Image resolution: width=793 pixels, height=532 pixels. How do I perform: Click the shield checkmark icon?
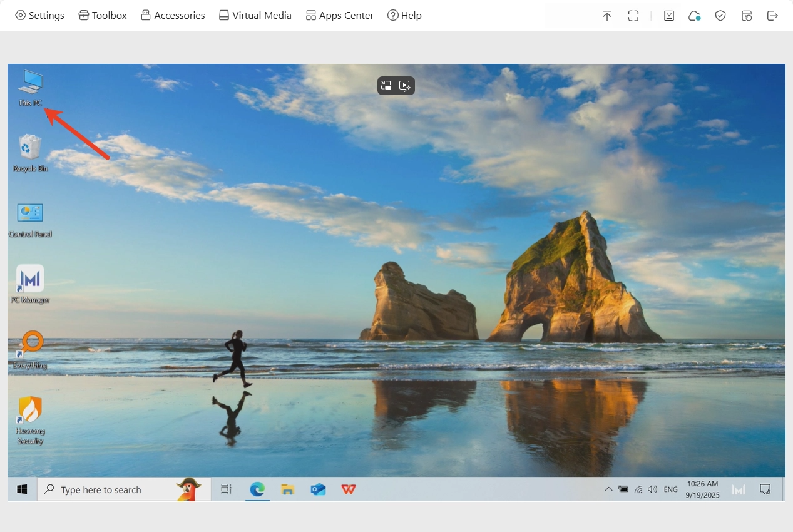[720, 16]
